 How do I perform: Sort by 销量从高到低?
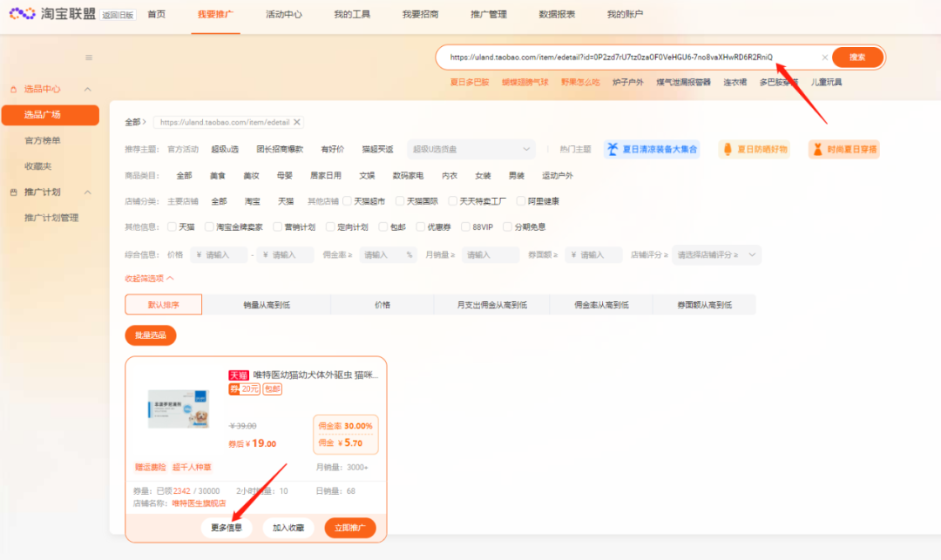click(x=267, y=305)
